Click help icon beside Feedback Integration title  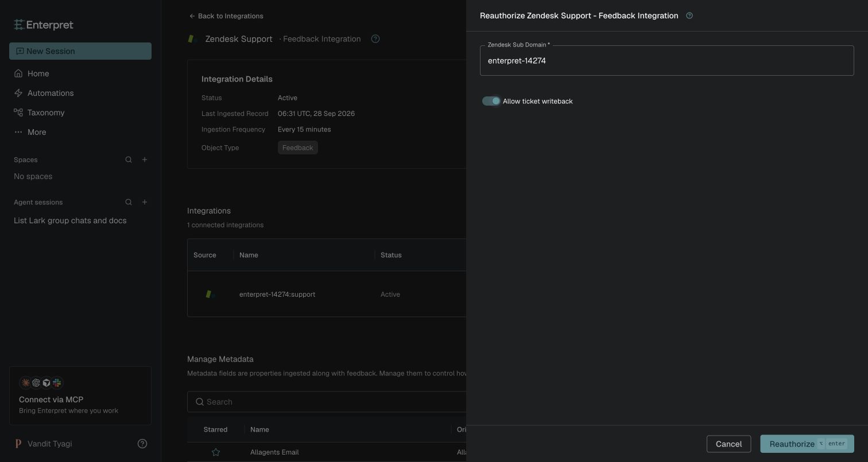pos(375,39)
